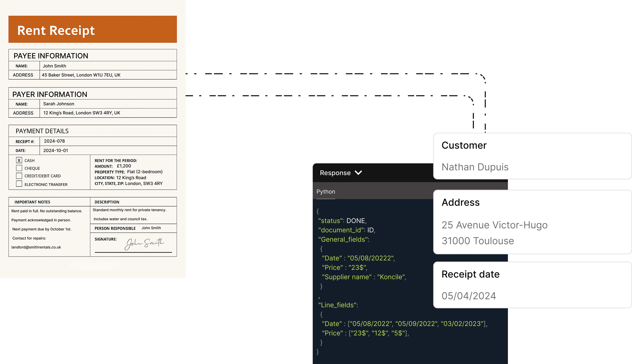Toggle the CASH checkbox

[x=19, y=160]
